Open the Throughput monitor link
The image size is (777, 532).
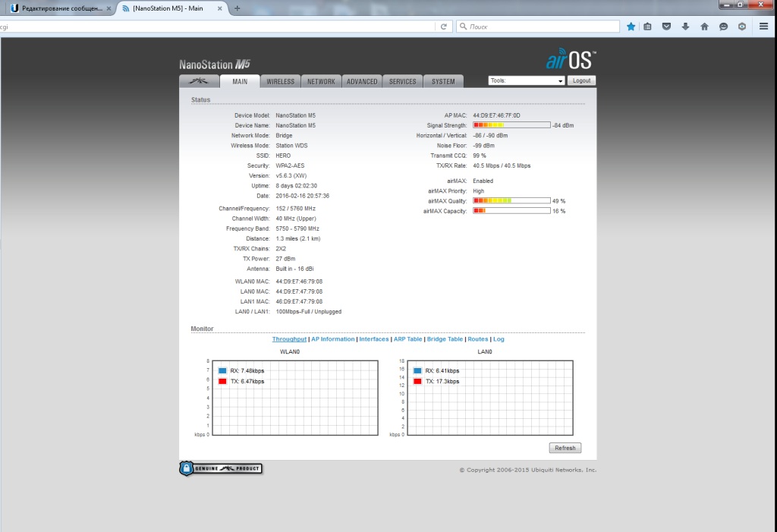289,339
